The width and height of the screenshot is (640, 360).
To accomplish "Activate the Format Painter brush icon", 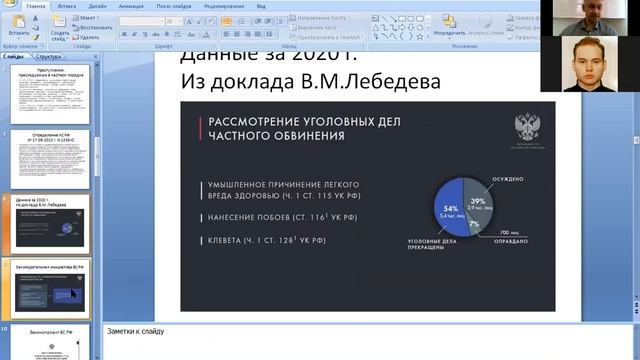I will [36, 37].
